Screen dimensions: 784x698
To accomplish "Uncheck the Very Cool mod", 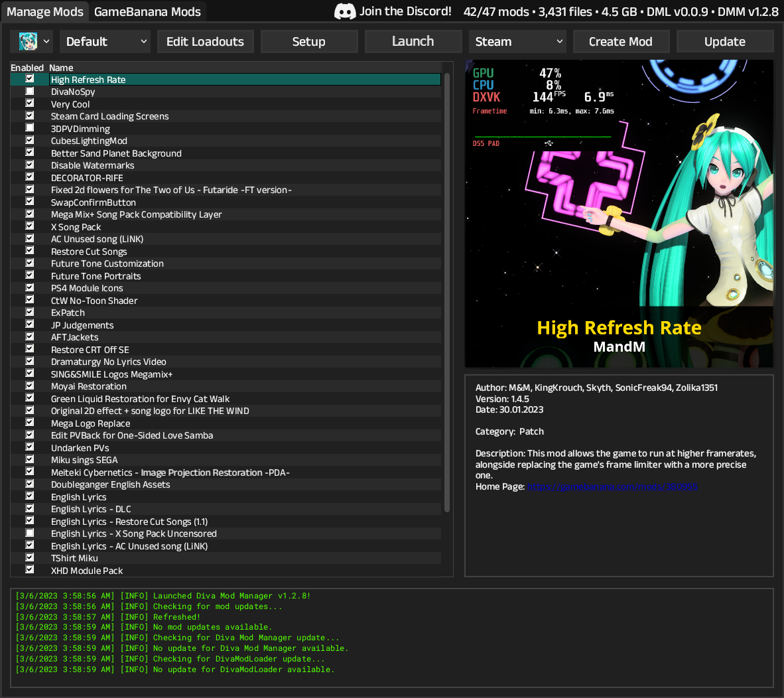I will click(x=30, y=103).
